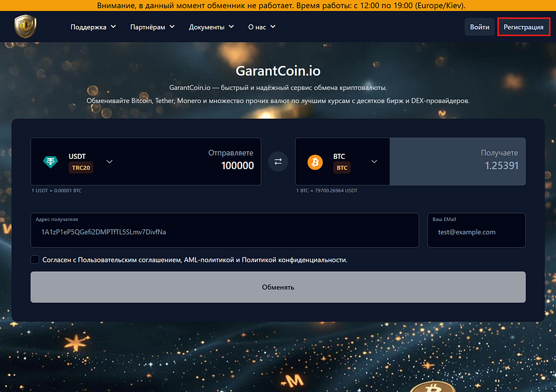
Task: Click the rate text 1 BTC ≈ 79700.26964 USDT
Action: [327, 191]
